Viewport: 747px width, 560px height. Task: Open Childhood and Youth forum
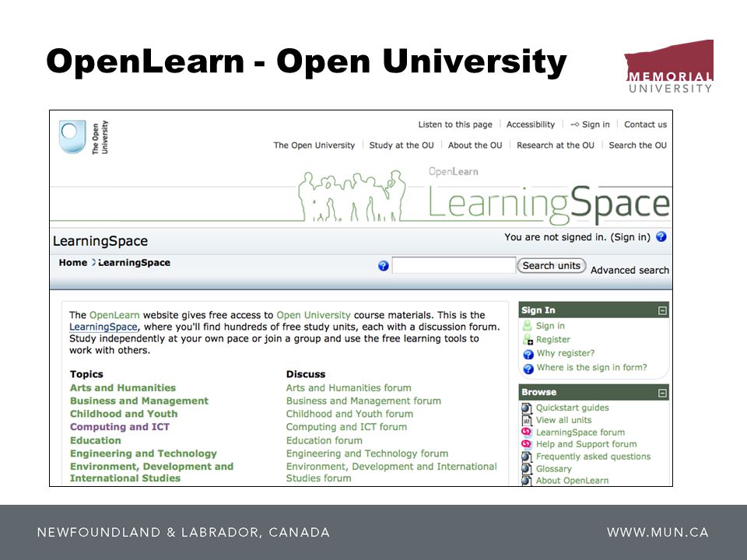(x=349, y=414)
